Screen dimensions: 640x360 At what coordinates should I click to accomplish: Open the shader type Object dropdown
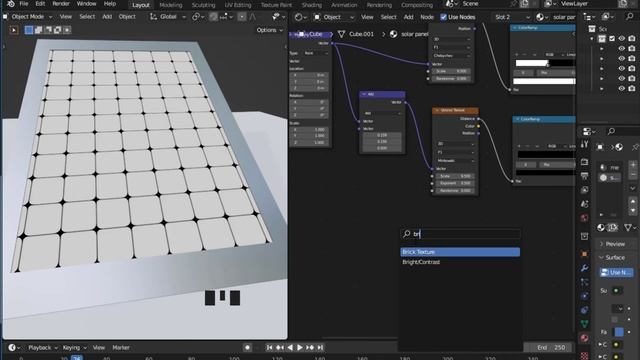(x=334, y=17)
